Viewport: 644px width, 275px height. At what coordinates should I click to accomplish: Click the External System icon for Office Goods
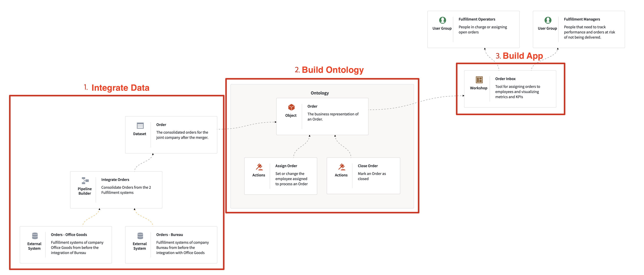coord(35,236)
